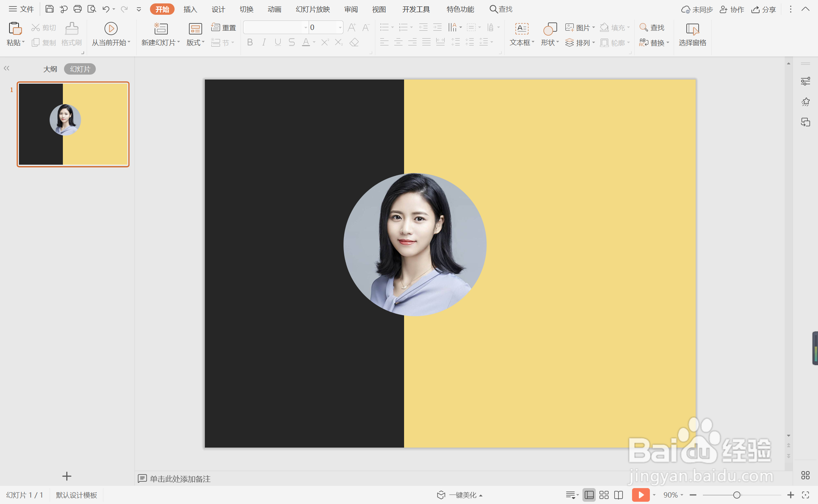Screen dimensions: 818x504
Task: Select slide 1 thumbnail in panel
Action: point(73,124)
